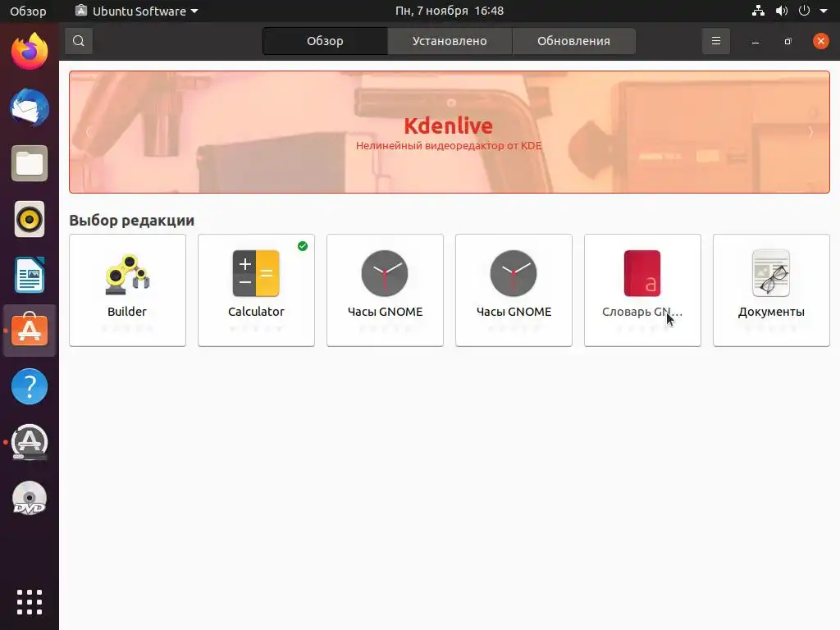Open Help from the dock
The image size is (840, 630).
(x=30, y=386)
